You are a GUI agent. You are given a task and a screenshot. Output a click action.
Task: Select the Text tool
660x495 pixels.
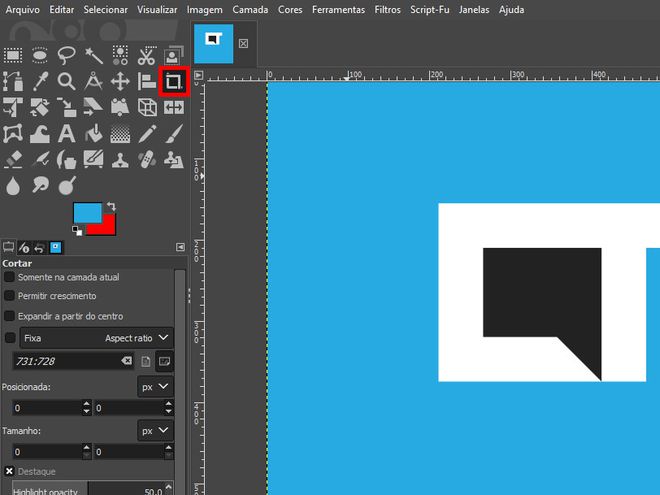[67, 134]
